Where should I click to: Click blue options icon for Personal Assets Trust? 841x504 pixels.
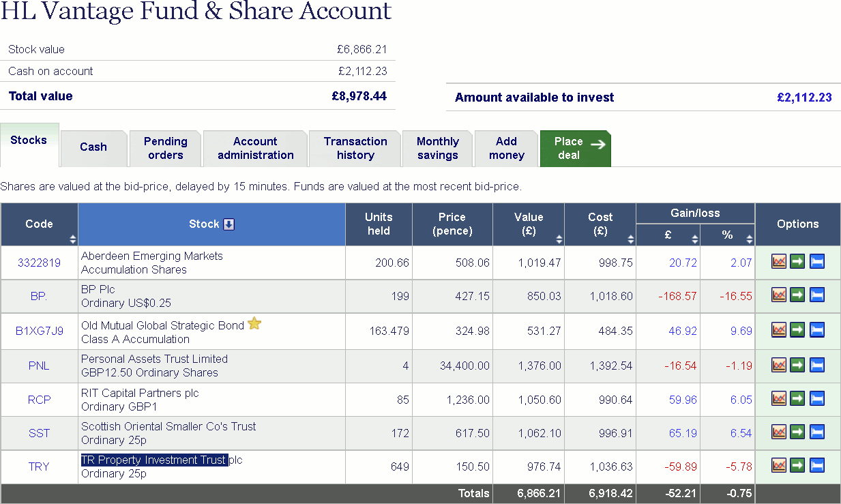[817, 365]
